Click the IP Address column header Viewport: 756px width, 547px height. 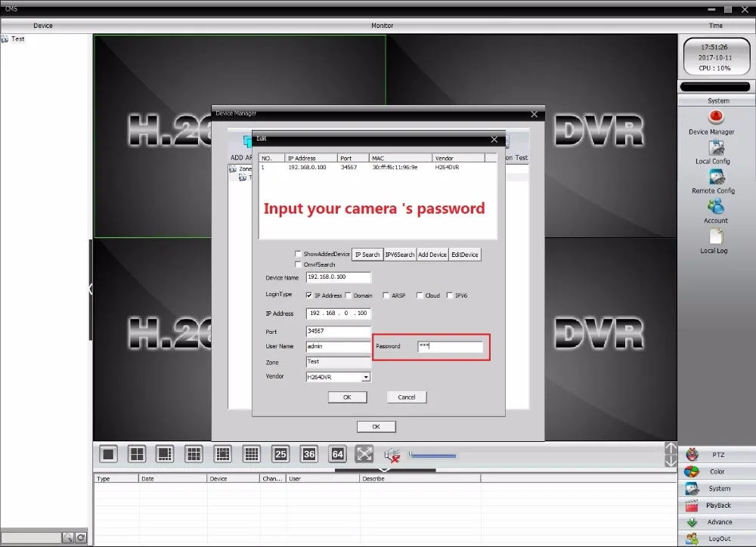(x=311, y=158)
